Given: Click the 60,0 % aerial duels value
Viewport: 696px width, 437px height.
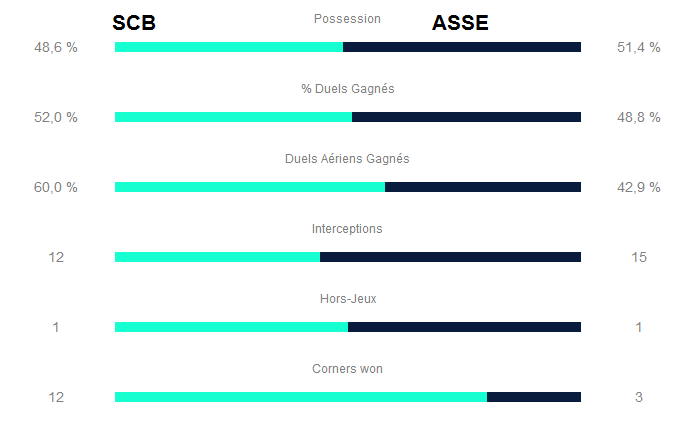Looking at the screenshot, I should click(x=56, y=187).
